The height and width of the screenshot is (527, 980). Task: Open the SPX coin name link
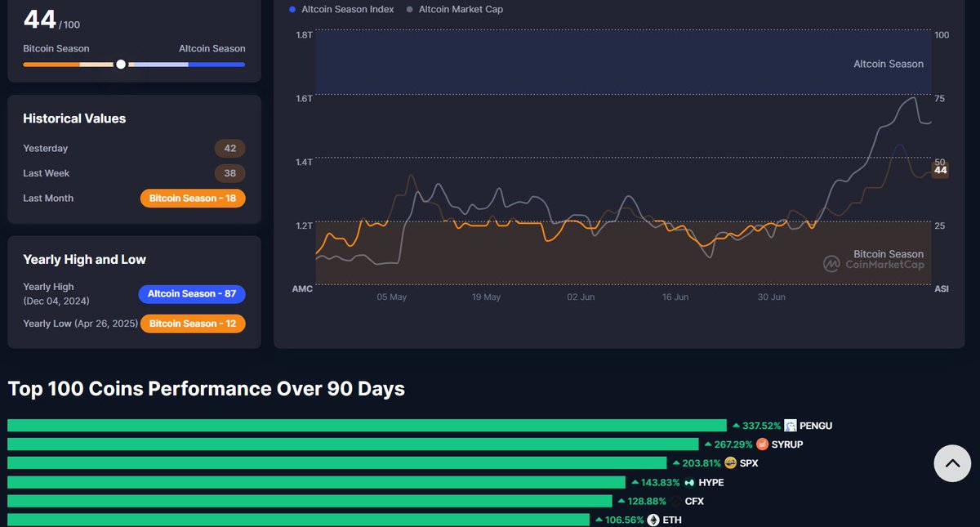pos(749,463)
